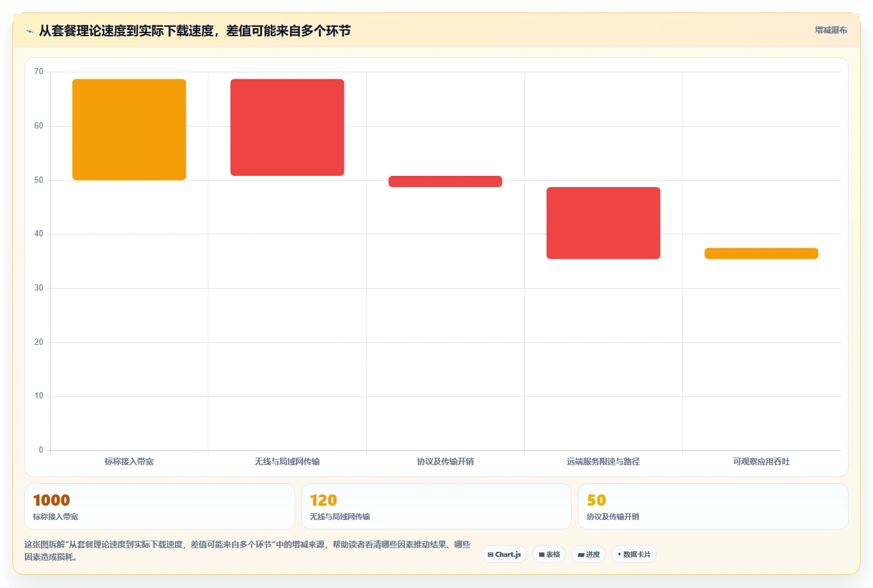Open the 120 无线与局域网传输 data card
Screen dimensions: 873x588
tap(436, 506)
